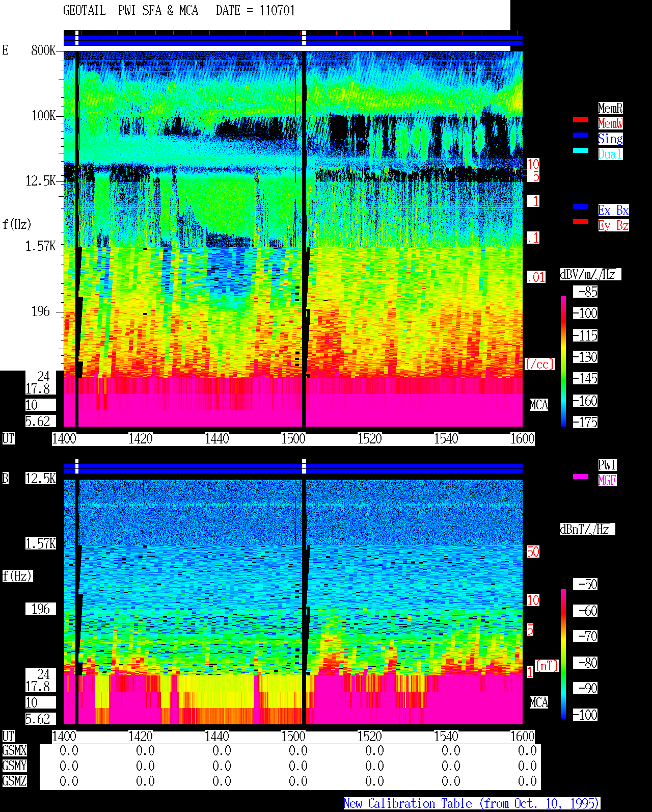The height and width of the screenshot is (812, 652).
Task: Click the Ex Bx legend label
Action: [x=613, y=210]
